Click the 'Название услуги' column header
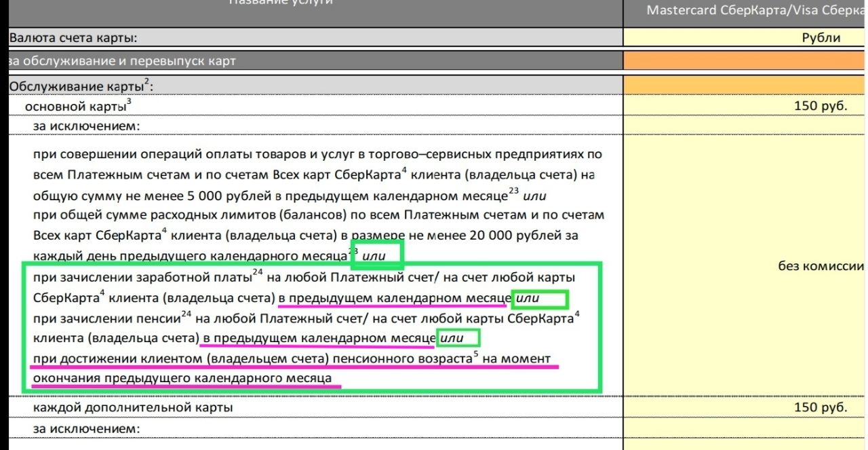The height and width of the screenshot is (450, 868). (281, 3)
